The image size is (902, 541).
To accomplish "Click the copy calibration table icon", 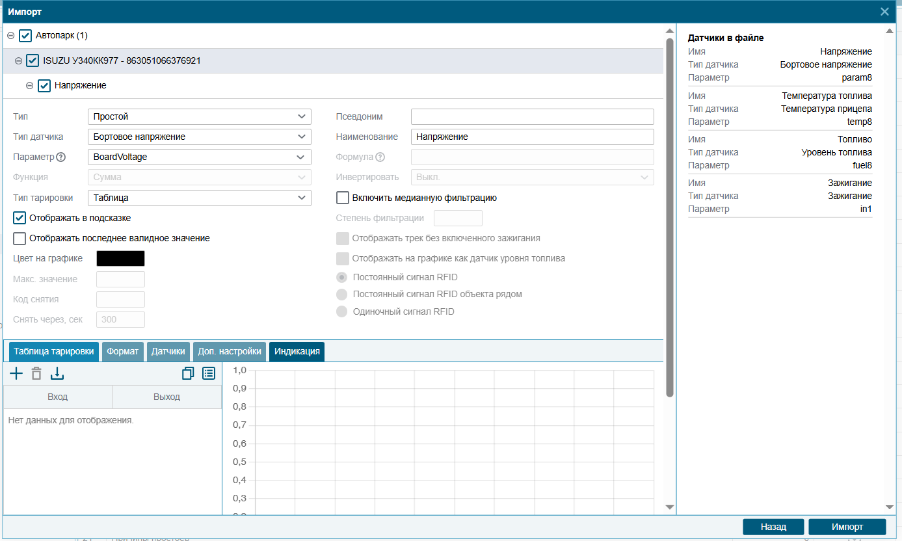I will click(x=188, y=374).
